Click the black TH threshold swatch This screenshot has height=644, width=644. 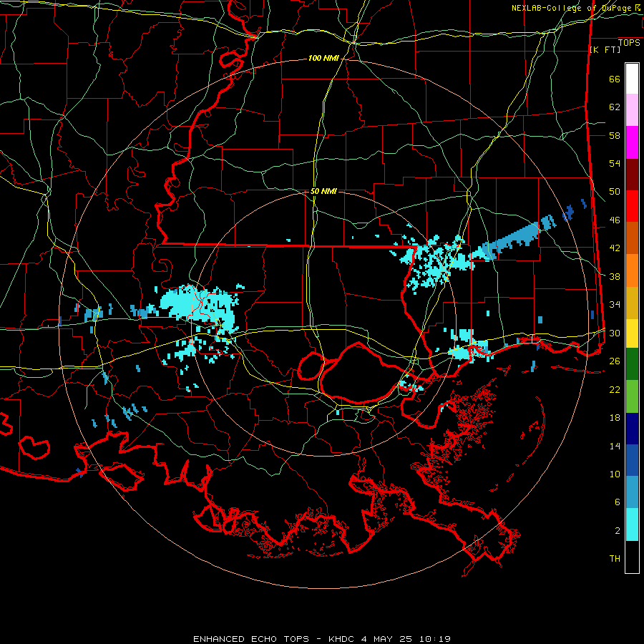pos(632,557)
